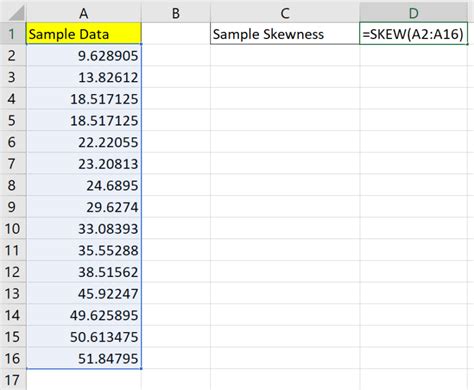Select column D header

(413, 13)
